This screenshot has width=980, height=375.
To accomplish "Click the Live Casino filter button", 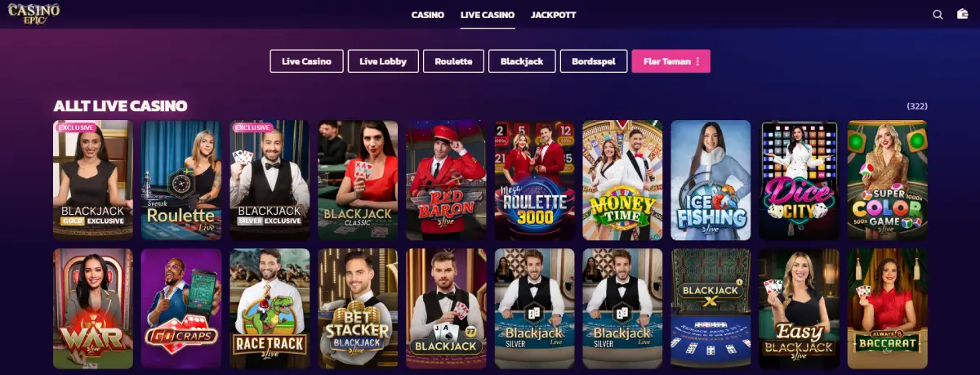I will tap(306, 61).
